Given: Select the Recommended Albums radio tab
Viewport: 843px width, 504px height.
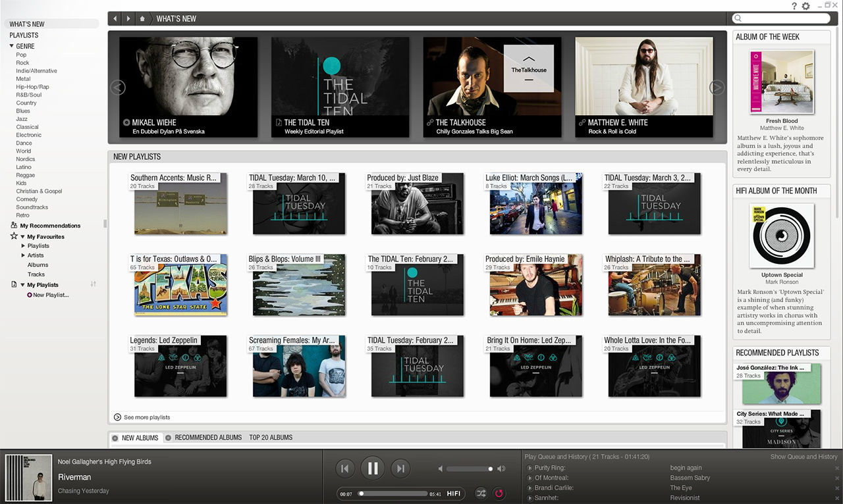Looking at the screenshot, I should point(168,438).
